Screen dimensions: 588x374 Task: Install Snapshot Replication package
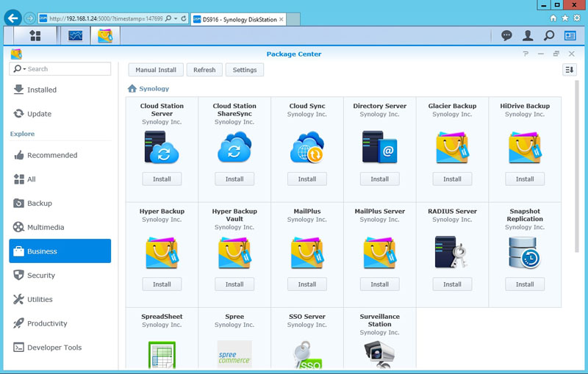tap(525, 284)
